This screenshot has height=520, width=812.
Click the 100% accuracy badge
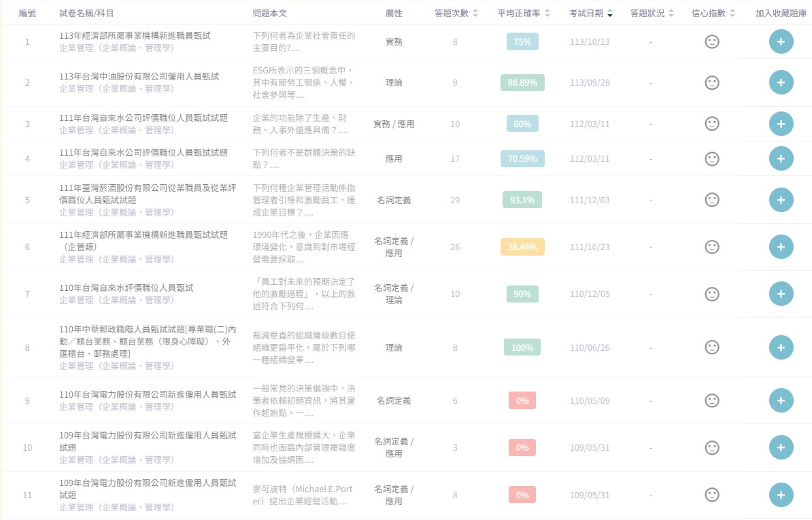tap(522, 347)
